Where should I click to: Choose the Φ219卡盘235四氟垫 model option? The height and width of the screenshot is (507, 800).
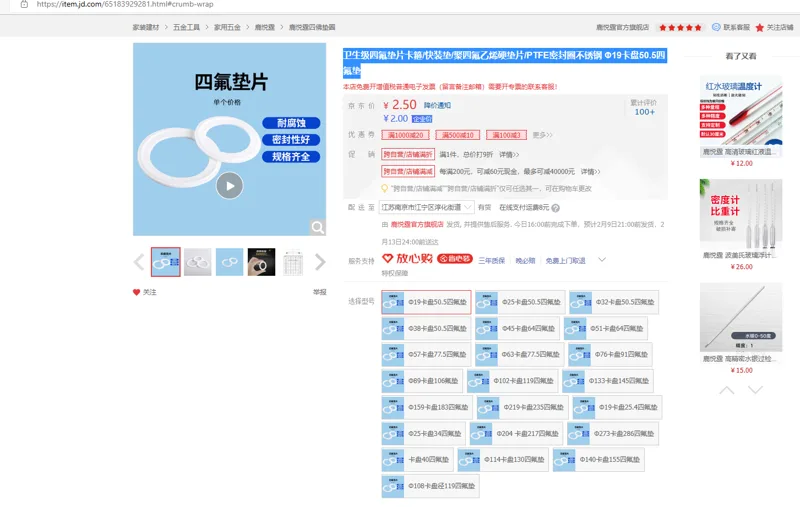tap(522, 408)
